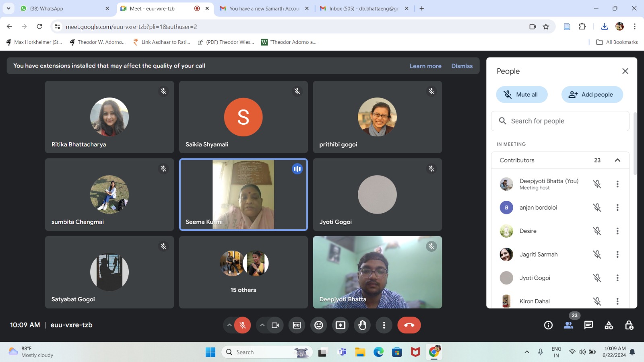This screenshot has height=362, width=644.
Task: Click the red leave call button
Action: [409, 325]
